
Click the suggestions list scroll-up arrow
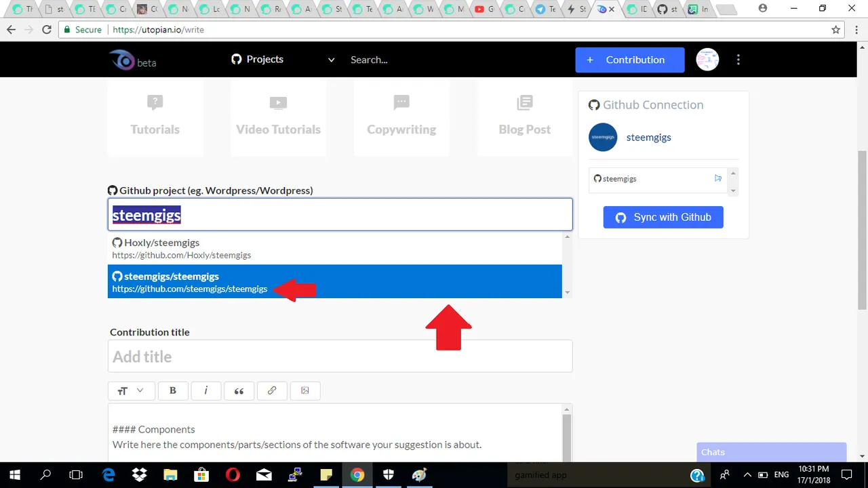(x=568, y=237)
